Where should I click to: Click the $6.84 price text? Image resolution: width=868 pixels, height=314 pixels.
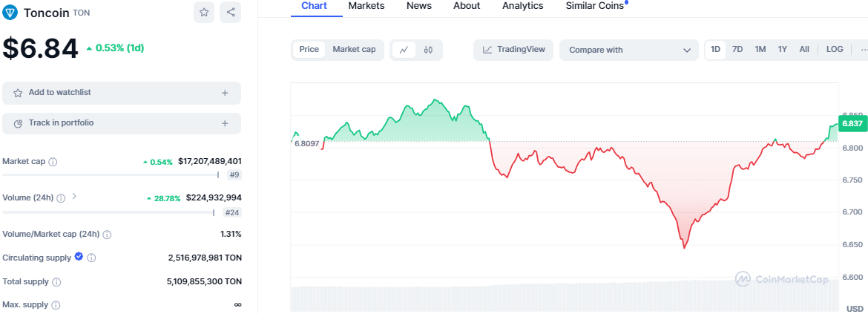click(40, 48)
